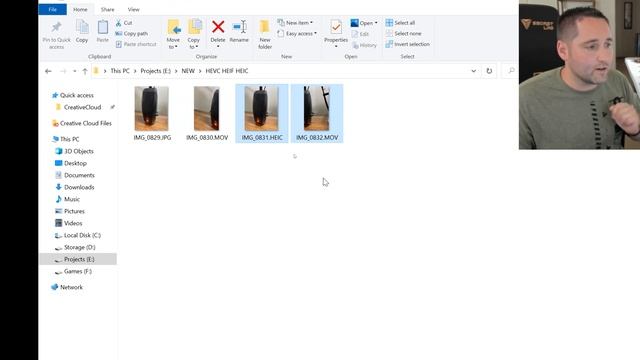The width and height of the screenshot is (640, 360).
Task: Open Storage (D:) drive in the sidebar
Action: pyautogui.click(x=79, y=247)
